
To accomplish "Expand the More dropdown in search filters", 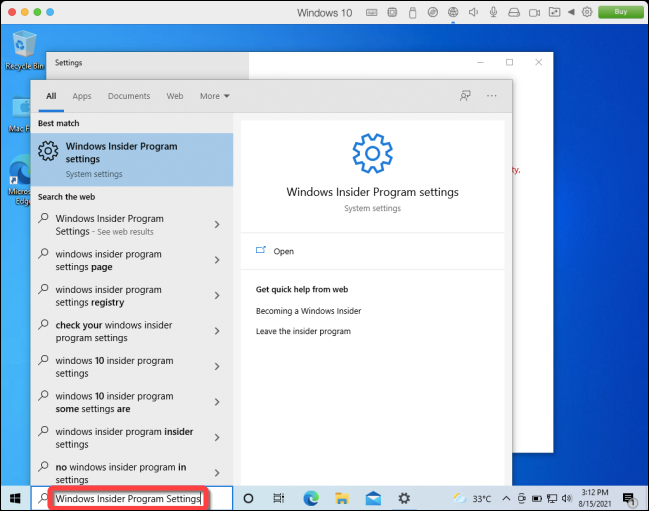I will (x=215, y=96).
